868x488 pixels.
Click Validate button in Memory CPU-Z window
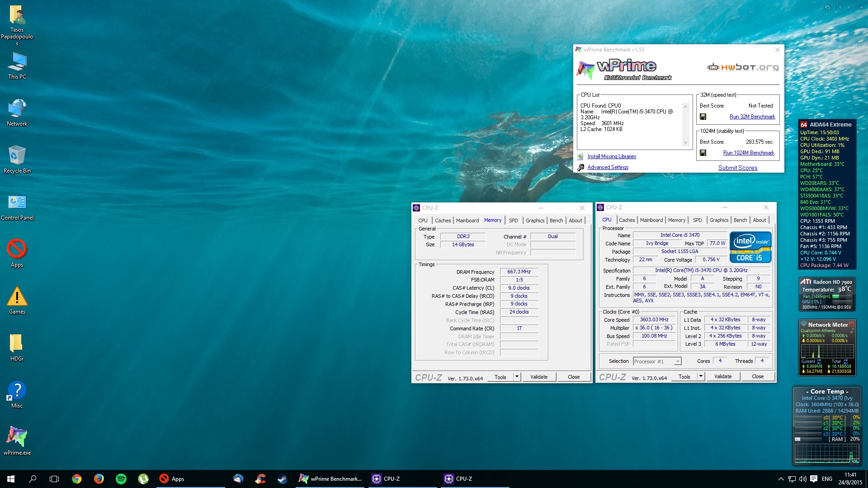click(x=539, y=377)
